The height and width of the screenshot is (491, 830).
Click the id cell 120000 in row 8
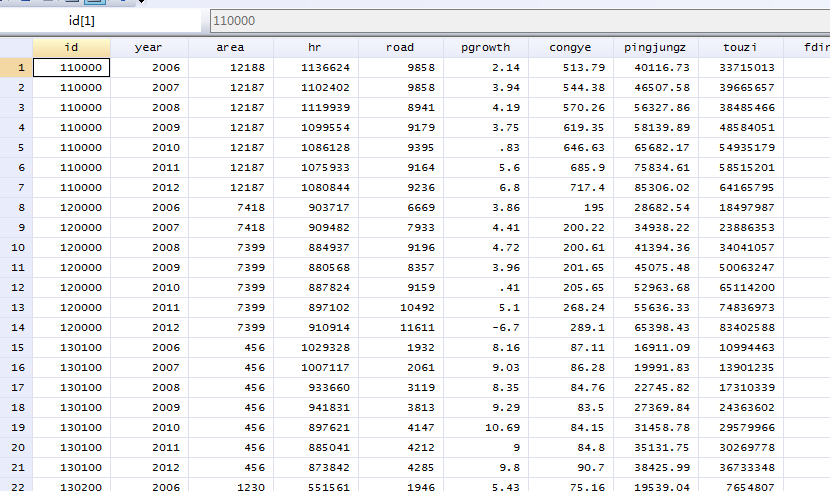pyautogui.click(x=71, y=208)
